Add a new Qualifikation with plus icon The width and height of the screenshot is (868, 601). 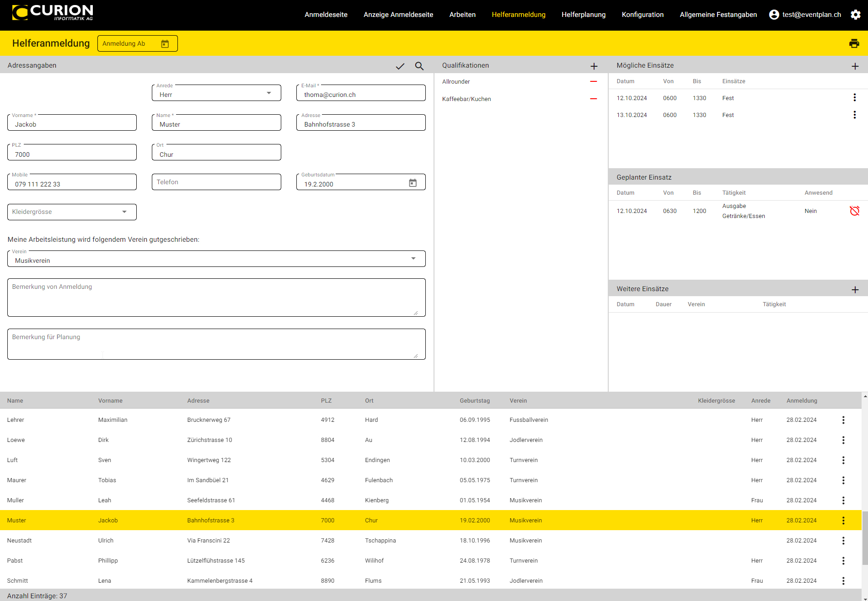click(594, 66)
